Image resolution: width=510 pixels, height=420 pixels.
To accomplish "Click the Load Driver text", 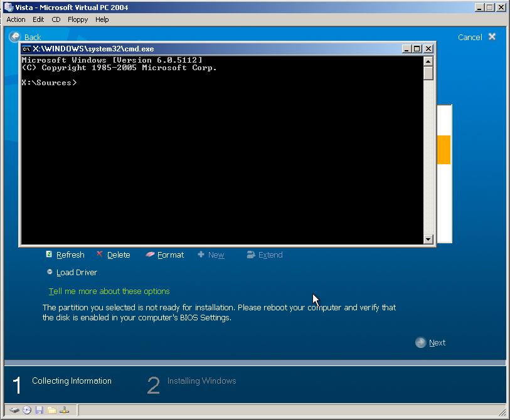I will (77, 273).
